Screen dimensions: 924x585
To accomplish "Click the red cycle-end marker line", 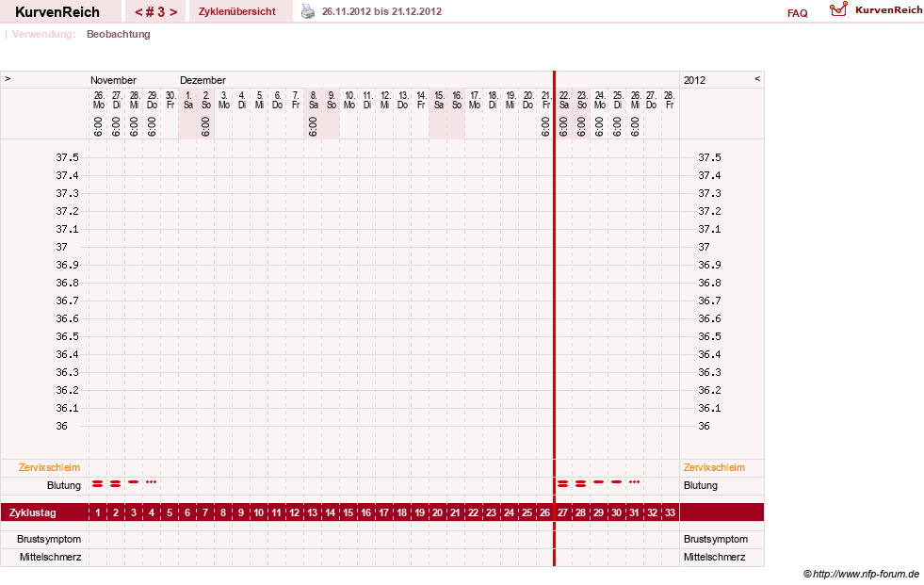I will tap(554, 318).
